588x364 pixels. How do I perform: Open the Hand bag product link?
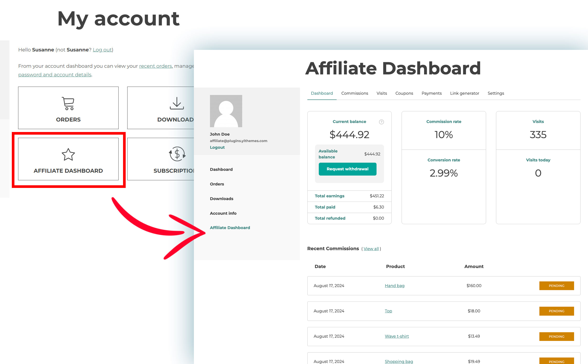click(x=394, y=286)
